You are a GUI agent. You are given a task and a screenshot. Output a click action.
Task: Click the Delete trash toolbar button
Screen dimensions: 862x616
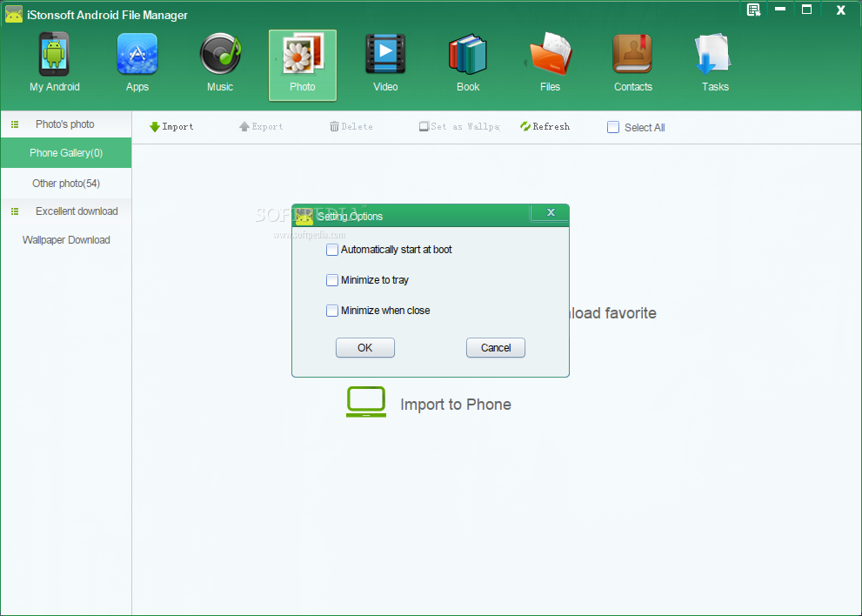coord(351,126)
